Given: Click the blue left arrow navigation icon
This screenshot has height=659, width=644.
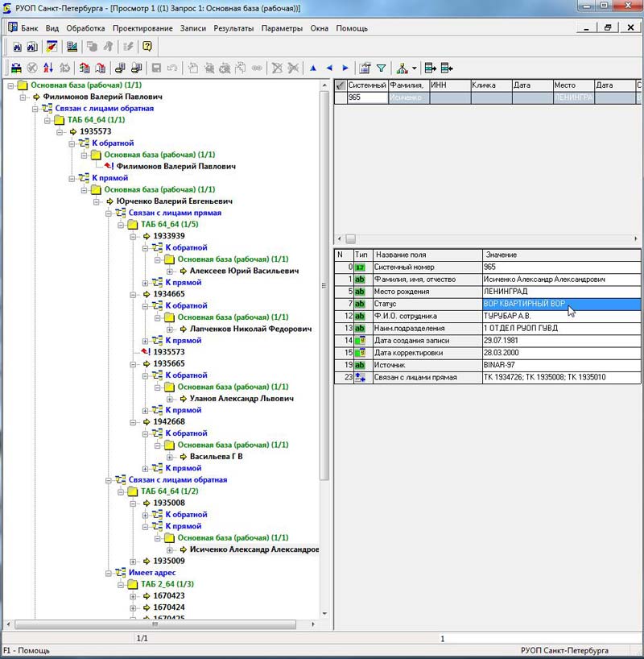Looking at the screenshot, I should 329,68.
